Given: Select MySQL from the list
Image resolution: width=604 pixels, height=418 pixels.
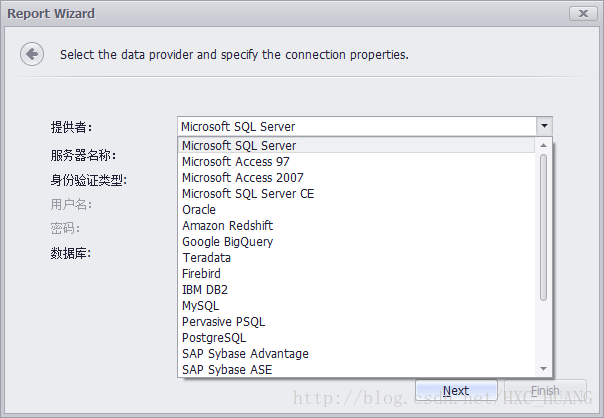Looking at the screenshot, I should (356, 306).
